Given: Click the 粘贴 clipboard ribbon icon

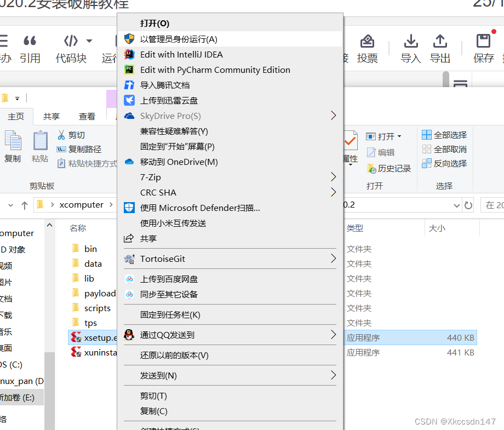Looking at the screenshot, I should (41, 140).
